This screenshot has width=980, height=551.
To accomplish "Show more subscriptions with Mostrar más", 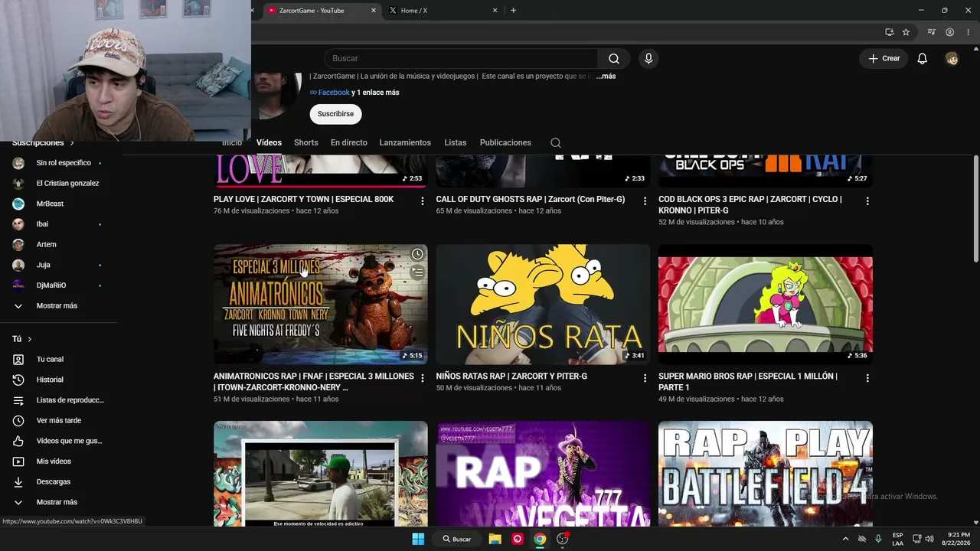I will [57, 306].
